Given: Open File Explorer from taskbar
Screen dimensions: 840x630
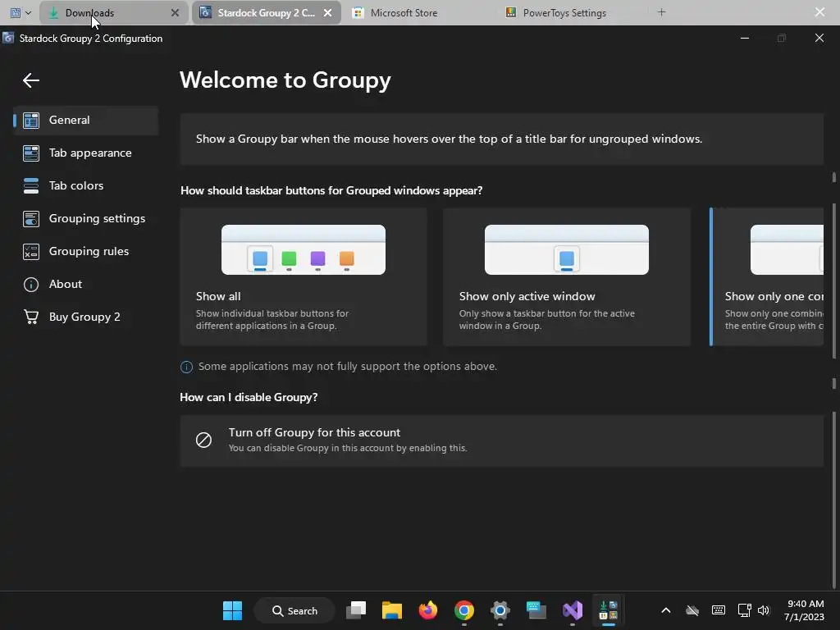Looking at the screenshot, I should coord(392,610).
